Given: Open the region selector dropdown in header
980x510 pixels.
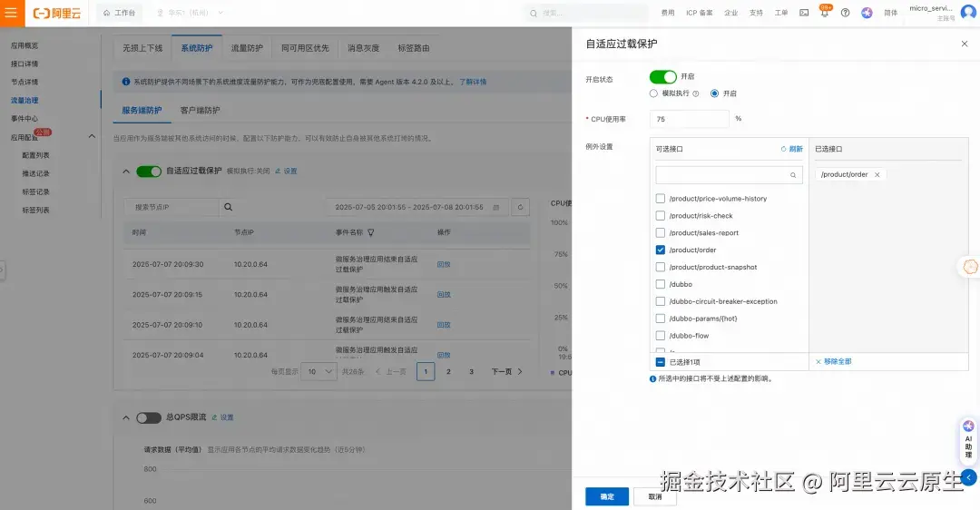Looking at the screenshot, I should tap(190, 13).
